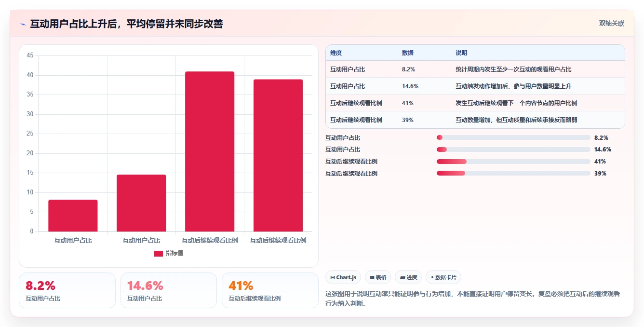Click the 8.2% progress bar
The width and height of the screenshot is (644, 327).
point(513,137)
